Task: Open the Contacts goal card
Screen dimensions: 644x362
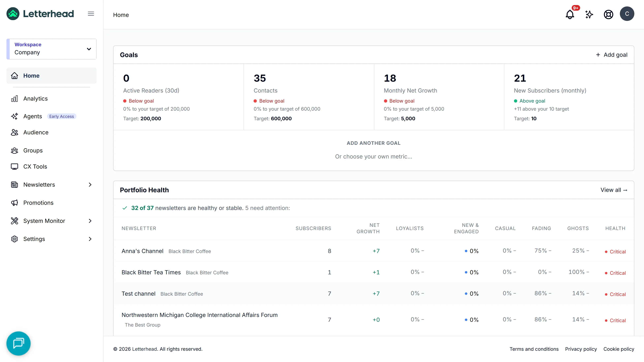Action: (x=309, y=97)
